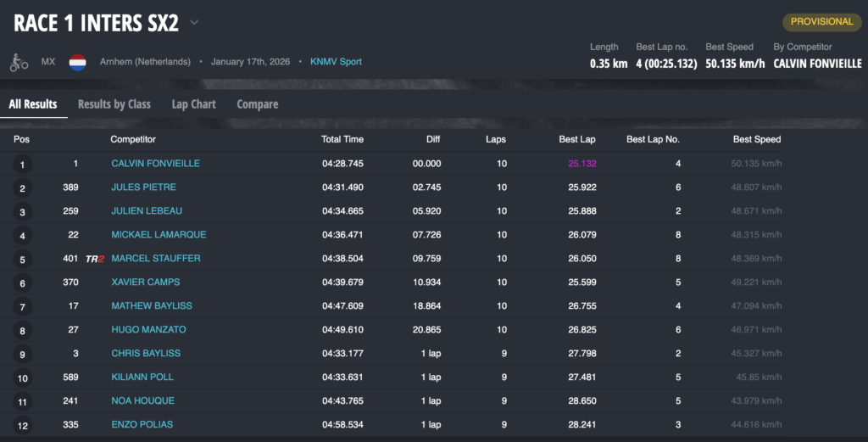868x442 pixels.
Task: Sort by Total Time column header
Action: [x=342, y=139]
